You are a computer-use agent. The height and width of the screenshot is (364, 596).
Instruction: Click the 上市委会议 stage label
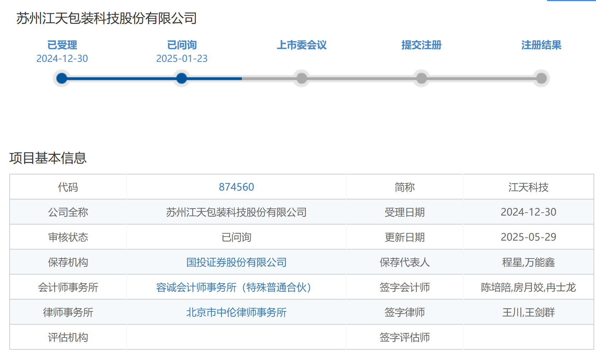click(x=302, y=45)
